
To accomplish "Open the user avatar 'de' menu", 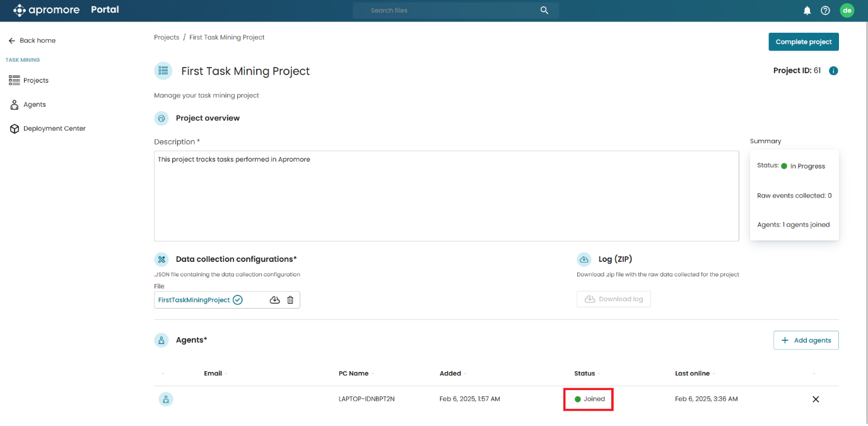I will coord(847,10).
